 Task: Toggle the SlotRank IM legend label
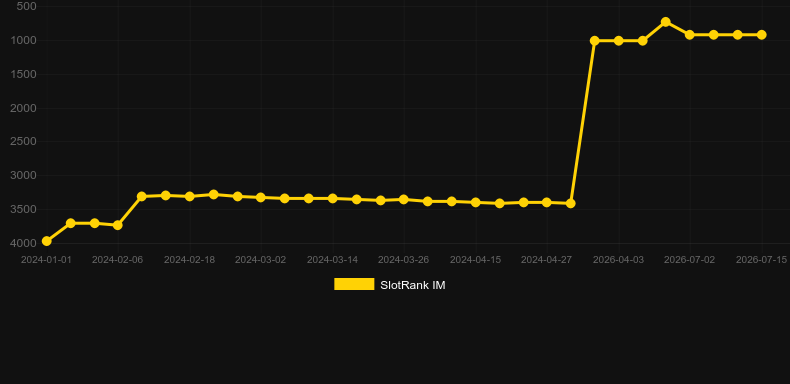[413, 285]
